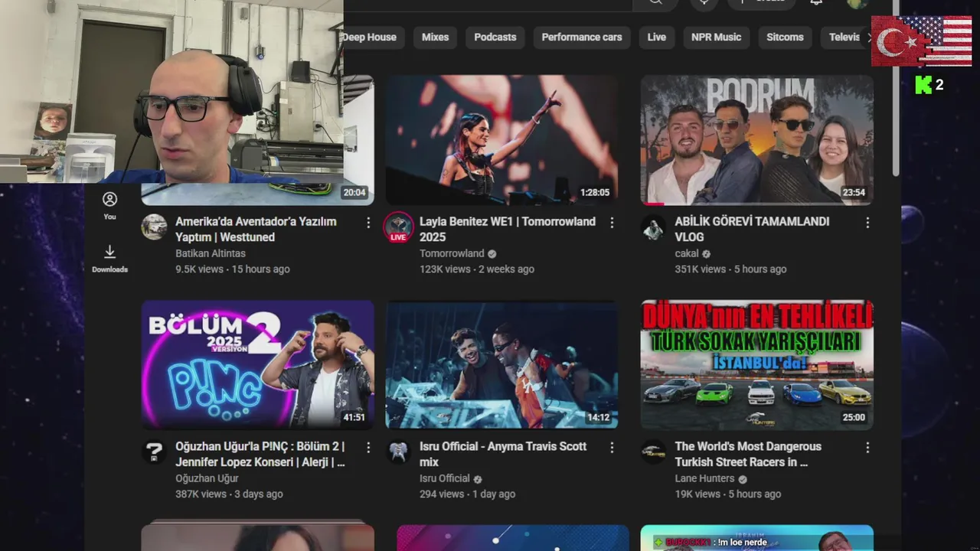The image size is (980, 551).
Task: Show more category chips with right arrow
Action: 869,37
